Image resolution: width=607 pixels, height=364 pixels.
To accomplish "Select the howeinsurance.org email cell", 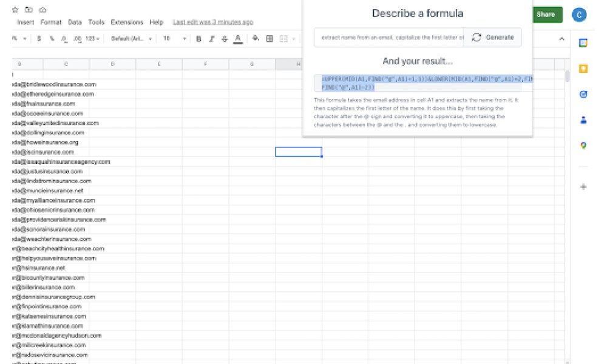I will coord(46,143).
